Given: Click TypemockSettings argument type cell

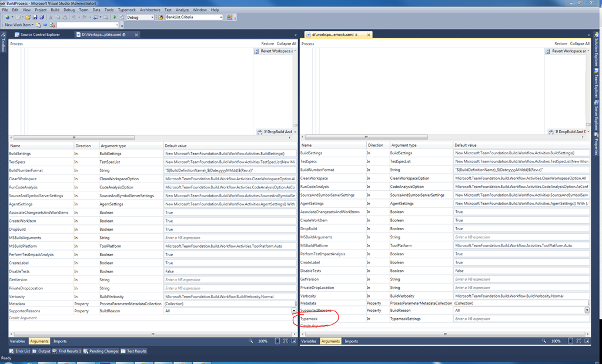Looking at the screenshot, I should [x=421, y=319].
